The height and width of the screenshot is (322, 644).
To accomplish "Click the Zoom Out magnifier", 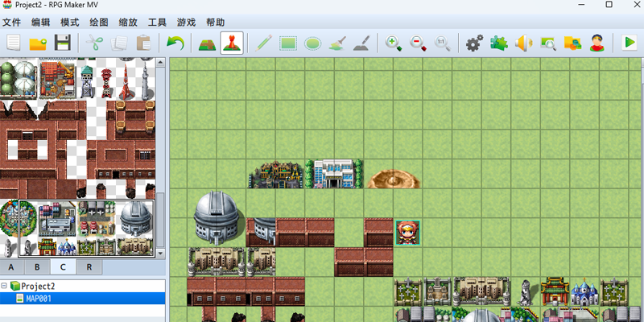I will coord(418,43).
